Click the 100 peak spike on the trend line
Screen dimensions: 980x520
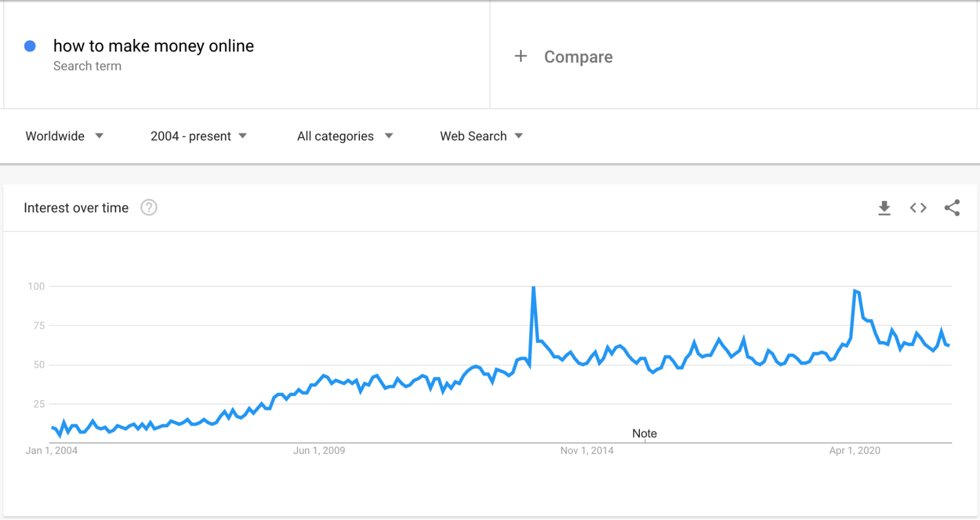tap(533, 287)
